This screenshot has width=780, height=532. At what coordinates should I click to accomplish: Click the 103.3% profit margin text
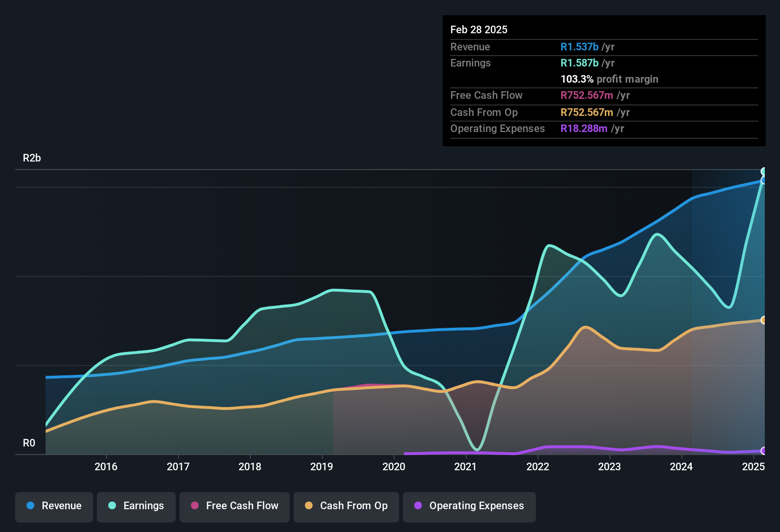tap(609, 79)
